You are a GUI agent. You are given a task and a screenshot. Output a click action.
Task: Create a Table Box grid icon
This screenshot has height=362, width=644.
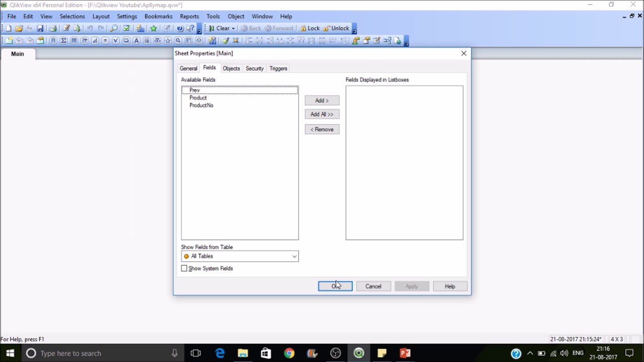tap(74, 41)
